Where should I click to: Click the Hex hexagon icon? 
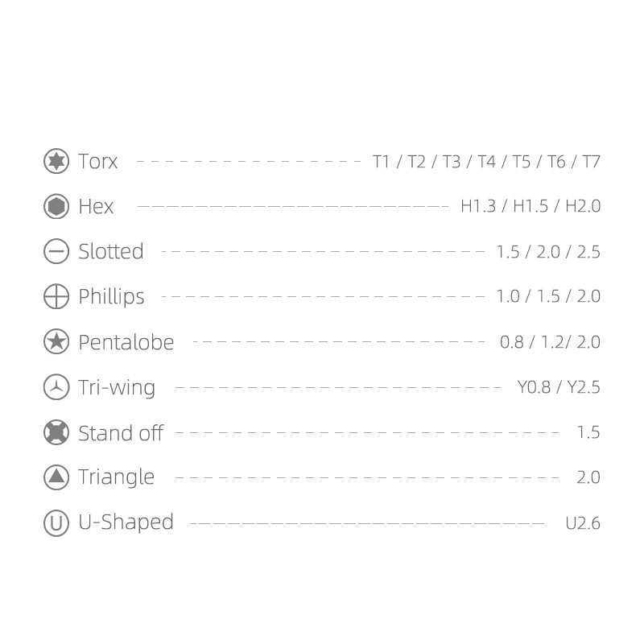[x=56, y=206]
